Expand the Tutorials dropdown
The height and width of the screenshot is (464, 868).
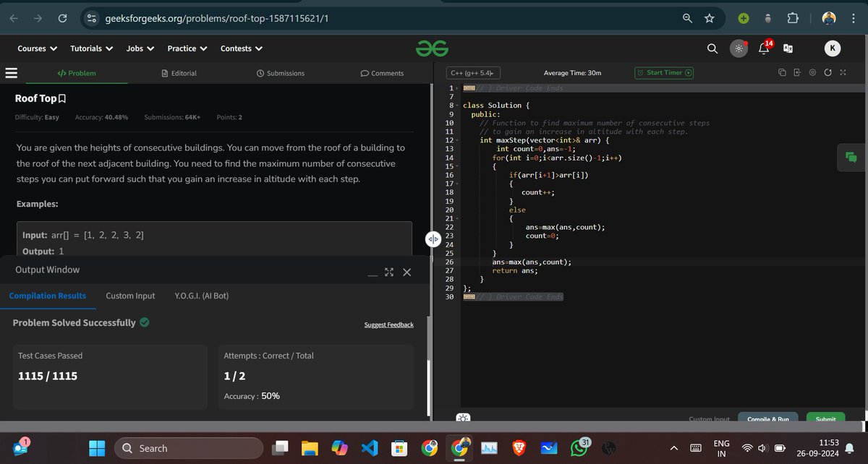pyautogui.click(x=91, y=48)
